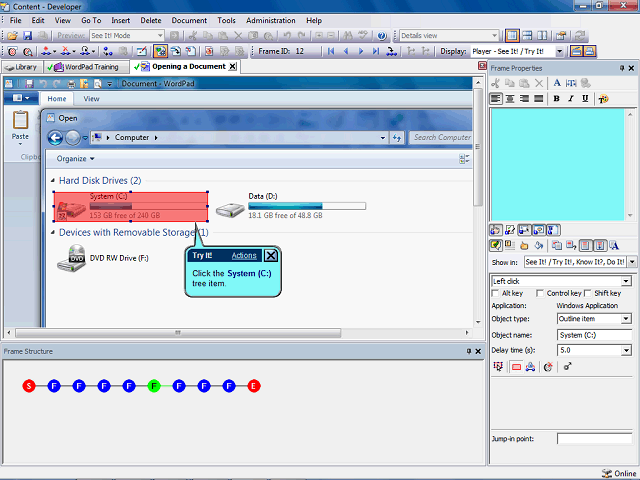Enable the Control key checkbox
This screenshot has width=640, height=480.
540,293
